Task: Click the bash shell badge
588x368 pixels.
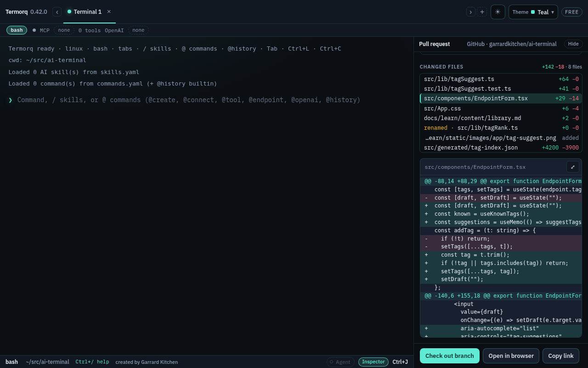Action: pyautogui.click(x=17, y=30)
